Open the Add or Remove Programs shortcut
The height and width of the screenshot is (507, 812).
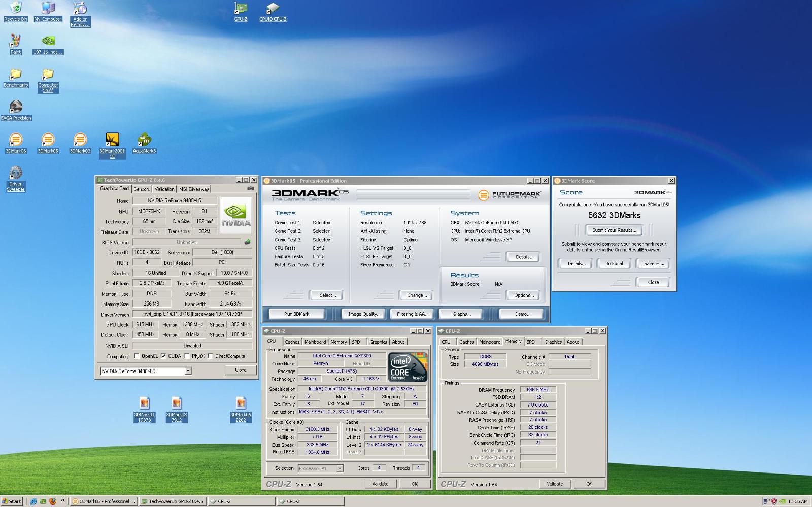[80, 14]
